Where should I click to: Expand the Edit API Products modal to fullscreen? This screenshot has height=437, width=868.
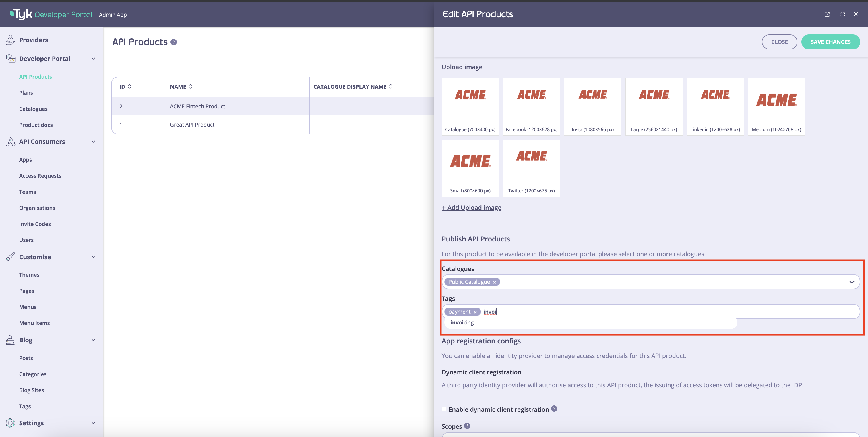click(842, 14)
